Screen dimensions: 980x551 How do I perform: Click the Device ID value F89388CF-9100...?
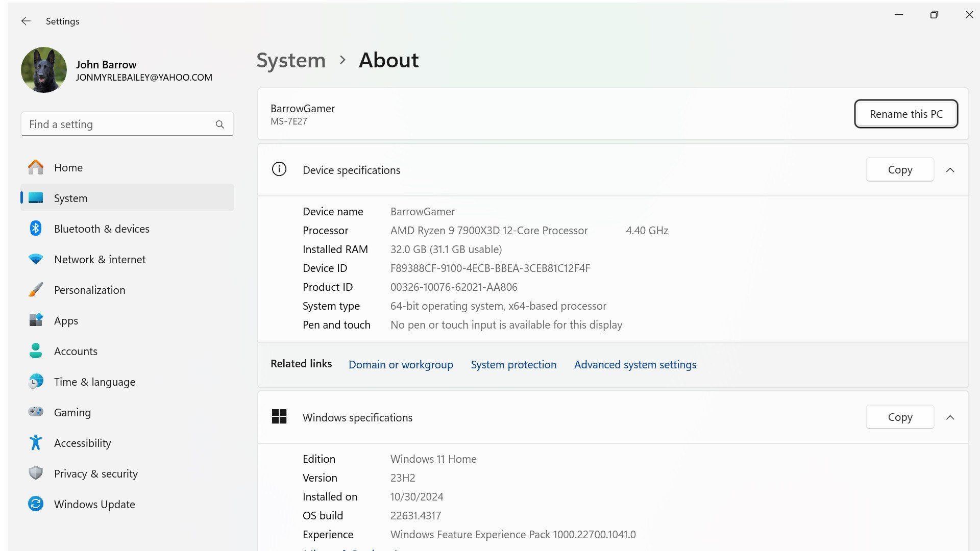(490, 268)
